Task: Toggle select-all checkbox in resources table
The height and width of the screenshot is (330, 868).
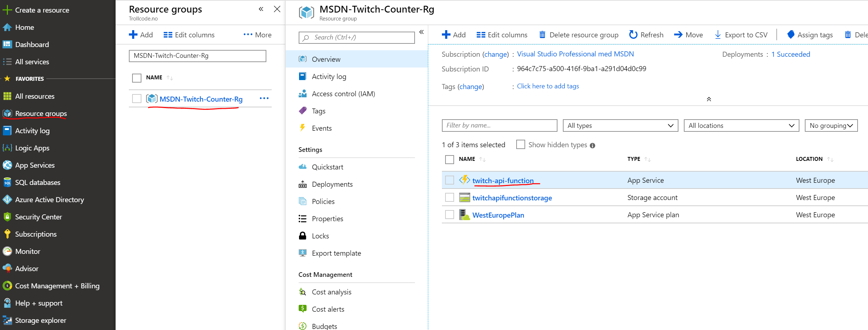Action: pyautogui.click(x=449, y=159)
